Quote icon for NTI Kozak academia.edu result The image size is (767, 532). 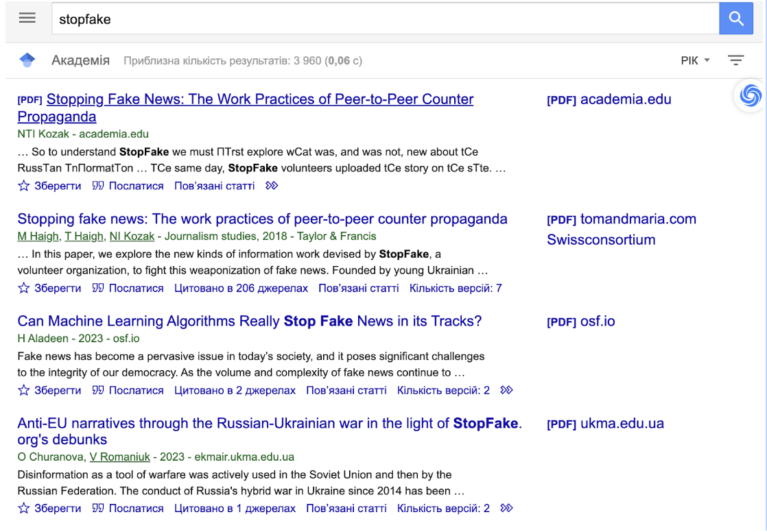98,186
